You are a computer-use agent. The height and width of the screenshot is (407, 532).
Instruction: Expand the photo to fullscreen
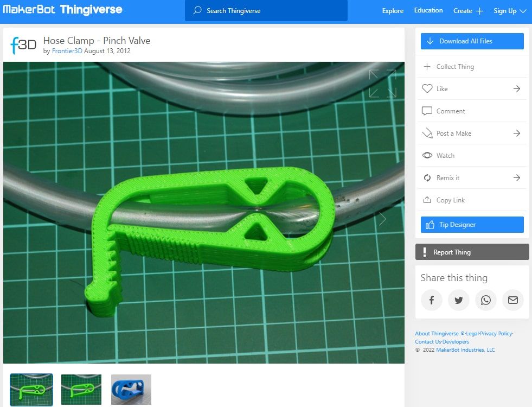click(383, 84)
